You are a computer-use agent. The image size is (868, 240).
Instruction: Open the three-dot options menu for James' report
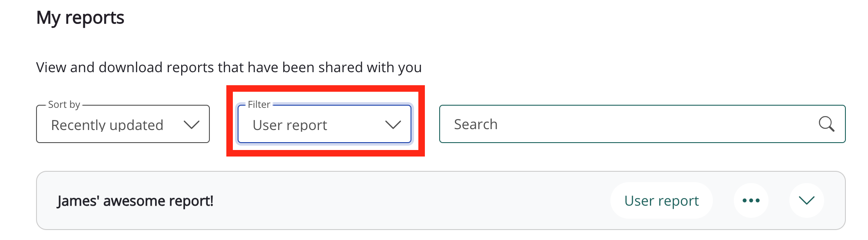(x=751, y=200)
